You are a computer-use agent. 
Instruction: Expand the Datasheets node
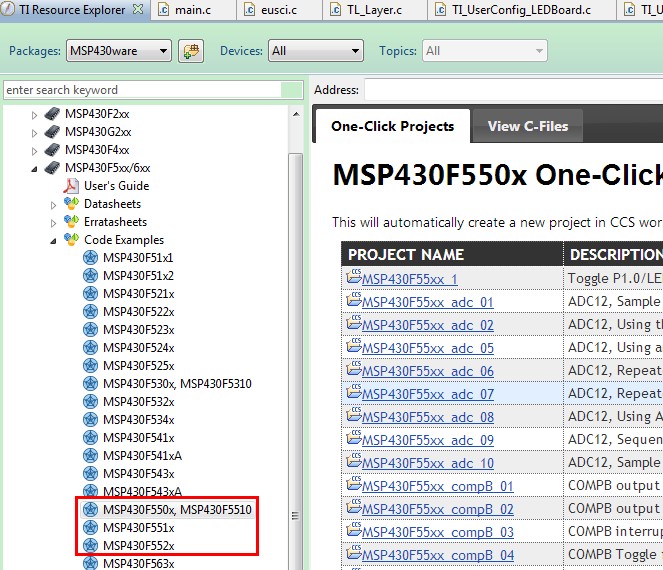(53, 205)
